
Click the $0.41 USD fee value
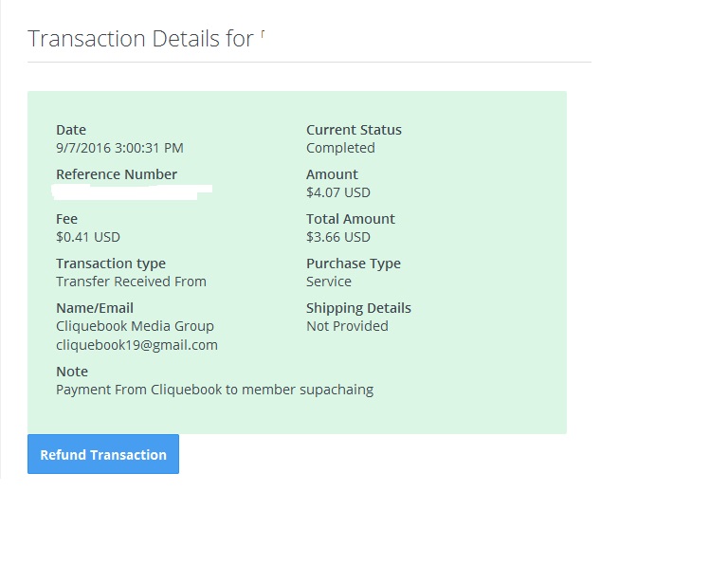[x=88, y=237]
